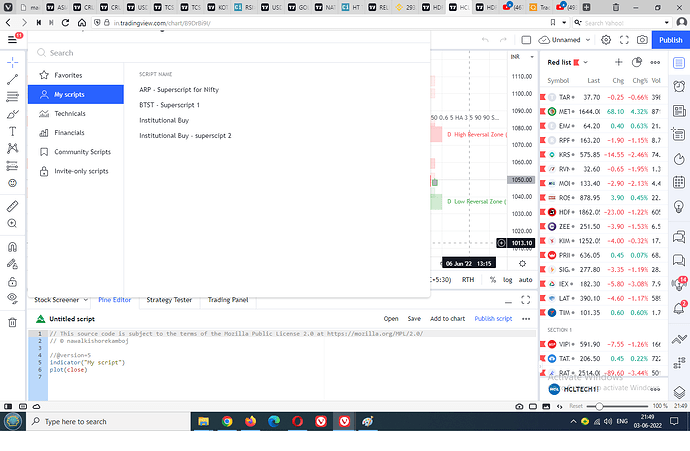
Task: Open the calendar panel in the right sidebar
Action: click(x=679, y=182)
